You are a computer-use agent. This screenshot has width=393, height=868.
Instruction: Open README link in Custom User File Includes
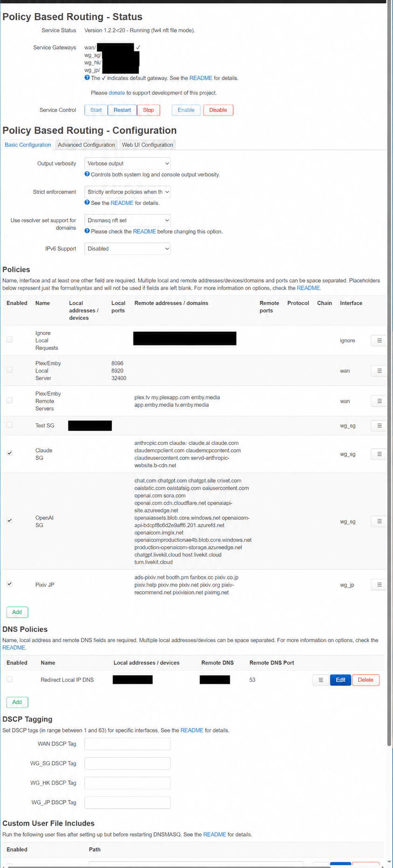coord(215,834)
